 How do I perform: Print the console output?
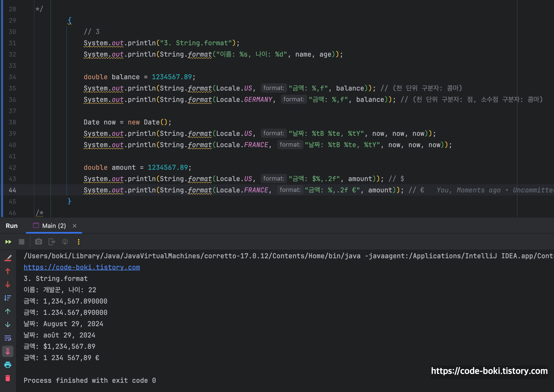8,365
